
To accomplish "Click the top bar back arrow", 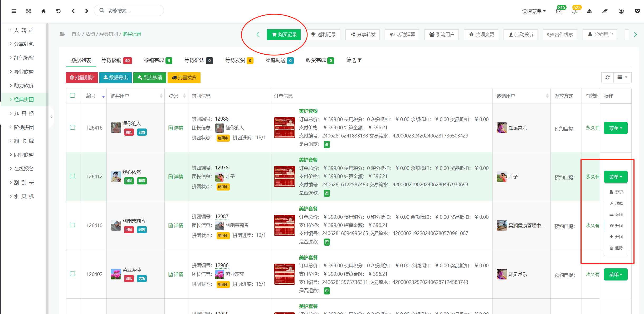I will pyautogui.click(x=73, y=11).
